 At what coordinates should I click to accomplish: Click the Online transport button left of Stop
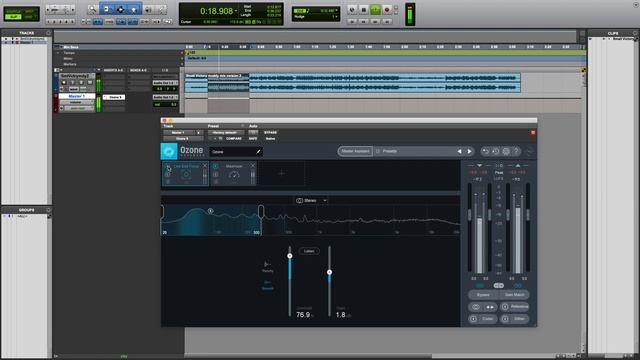coord(352,9)
